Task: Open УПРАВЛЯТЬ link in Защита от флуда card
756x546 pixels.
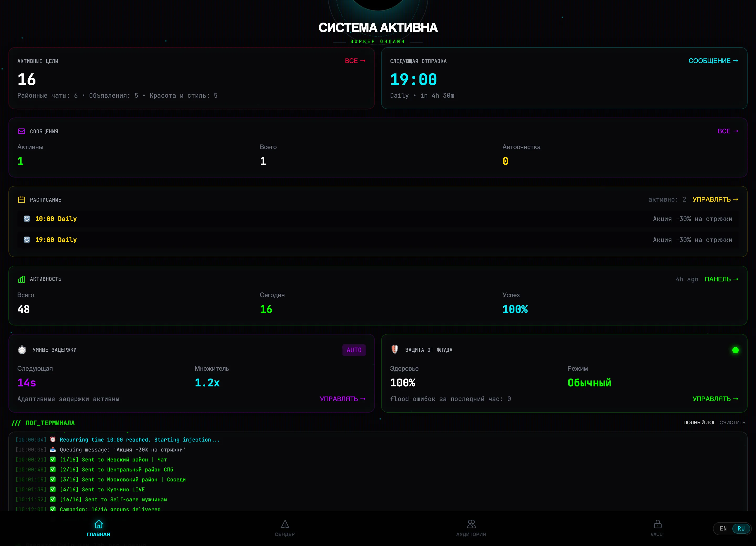Action: [x=715, y=399]
